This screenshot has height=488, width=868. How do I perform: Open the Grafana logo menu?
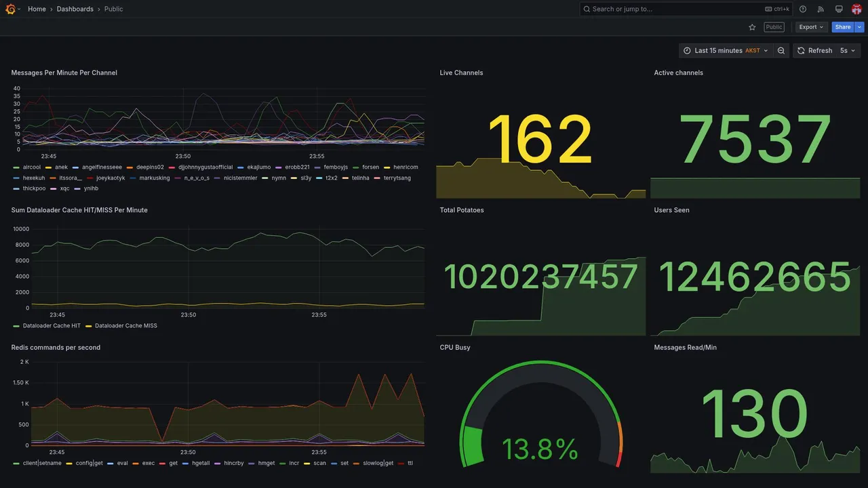(x=11, y=9)
